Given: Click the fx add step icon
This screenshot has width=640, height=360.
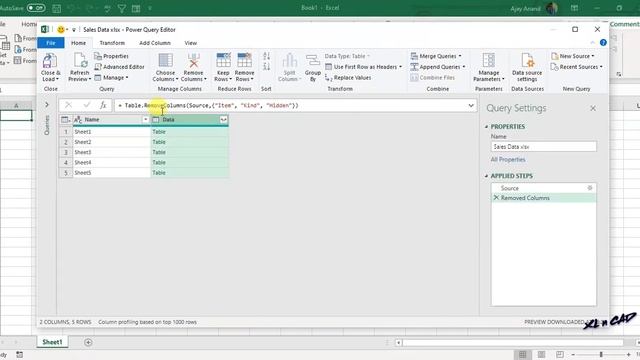Looking at the screenshot, I should [x=103, y=105].
